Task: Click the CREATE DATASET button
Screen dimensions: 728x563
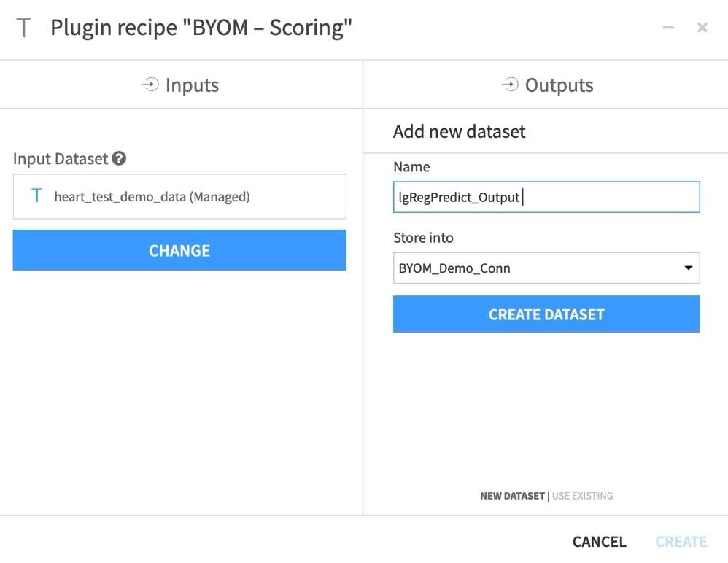Action: (x=546, y=314)
